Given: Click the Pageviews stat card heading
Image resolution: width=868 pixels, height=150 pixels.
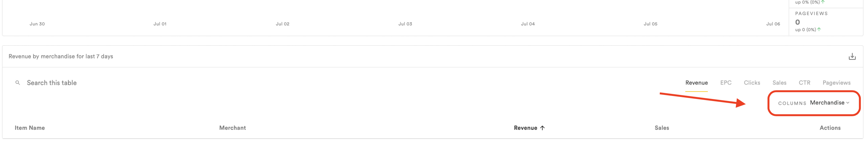Looking at the screenshot, I should pos(811,14).
